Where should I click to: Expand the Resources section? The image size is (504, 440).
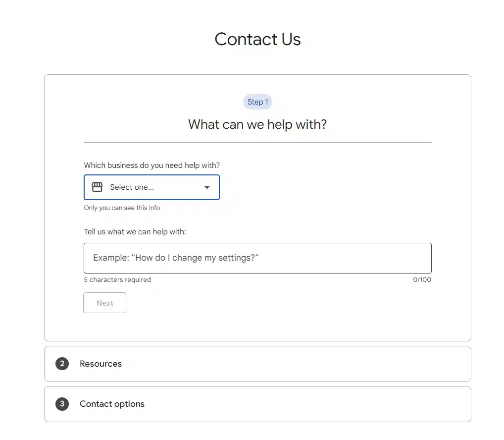[x=257, y=364]
